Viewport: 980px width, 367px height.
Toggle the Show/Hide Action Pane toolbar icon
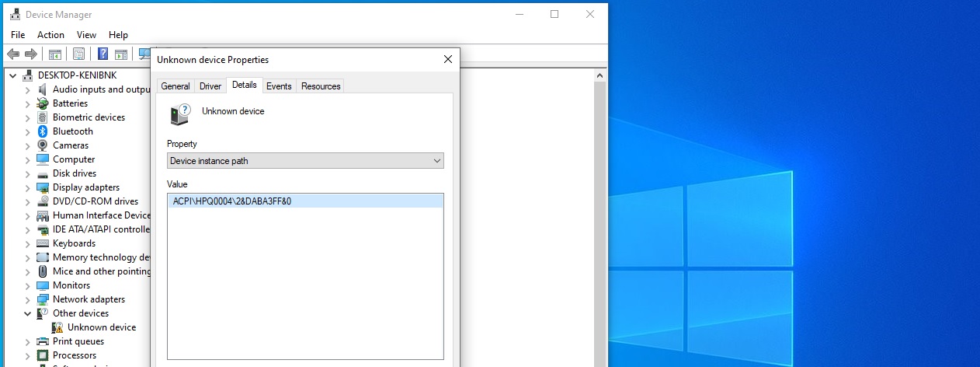121,54
